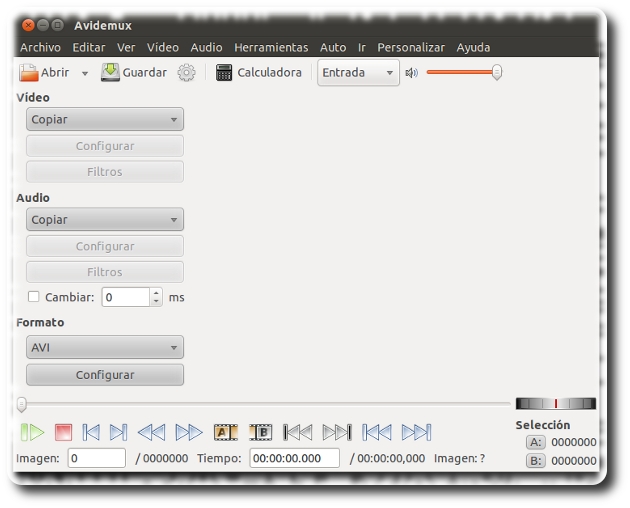Stop playback with the red square

click(x=63, y=432)
